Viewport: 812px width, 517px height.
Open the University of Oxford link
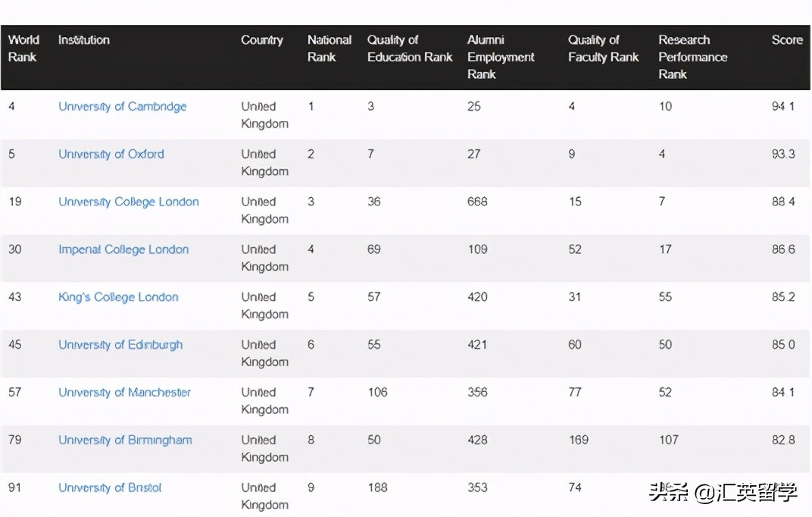[x=111, y=155]
